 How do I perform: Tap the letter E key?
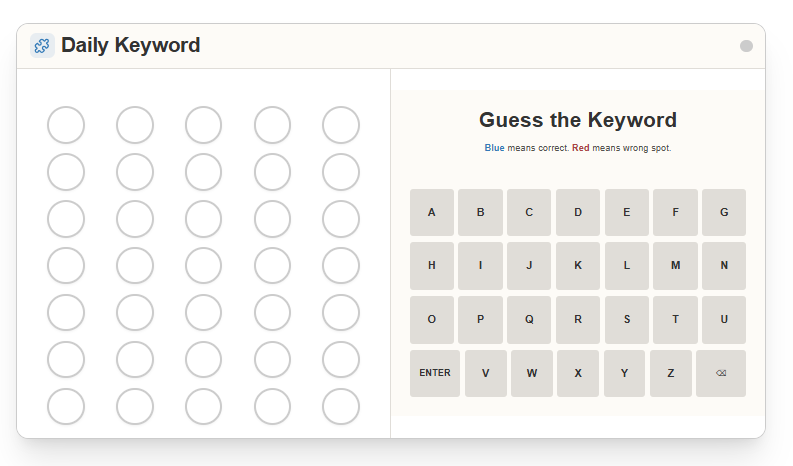627,212
